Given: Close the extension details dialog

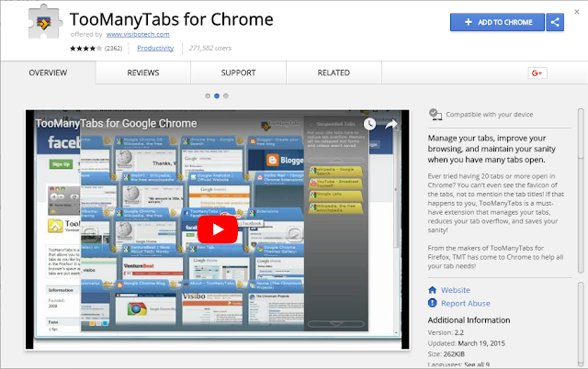Looking at the screenshot, I should point(577,12).
